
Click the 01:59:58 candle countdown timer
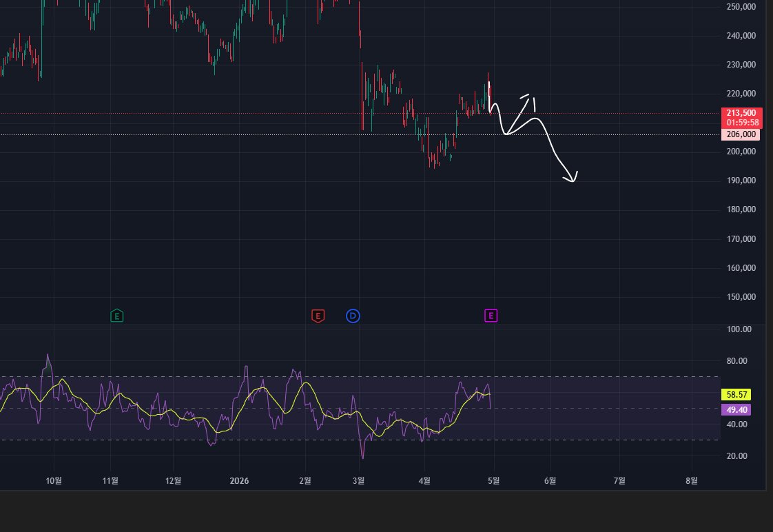743,123
